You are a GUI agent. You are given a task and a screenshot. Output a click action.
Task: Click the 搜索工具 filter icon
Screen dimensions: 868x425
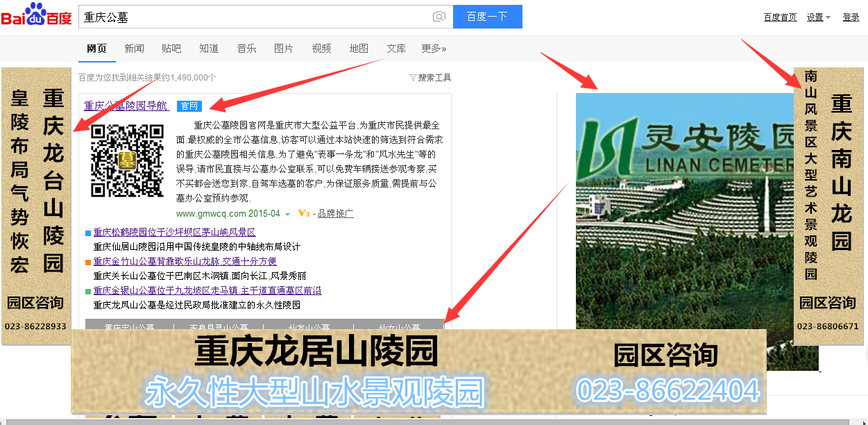[x=414, y=78]
